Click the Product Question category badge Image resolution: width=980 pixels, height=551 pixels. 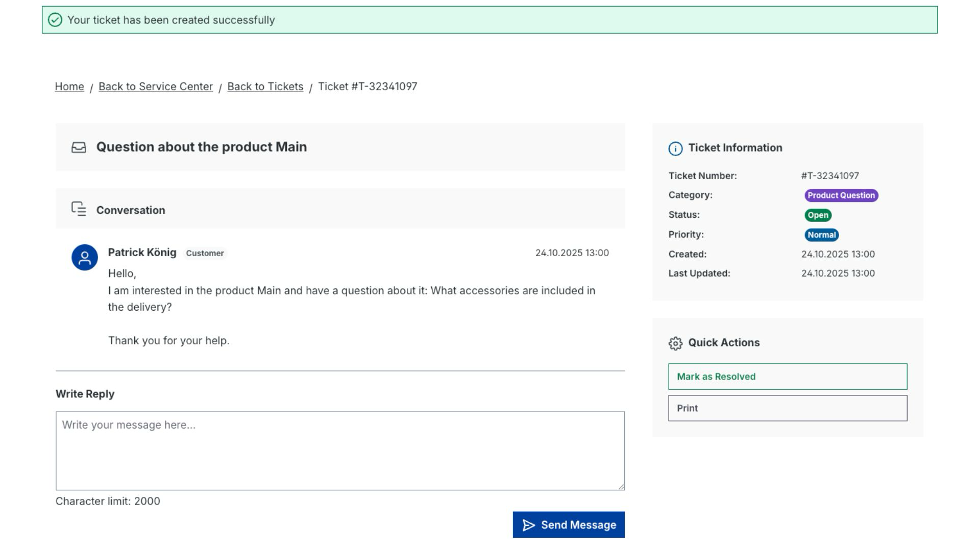(841, 195)
